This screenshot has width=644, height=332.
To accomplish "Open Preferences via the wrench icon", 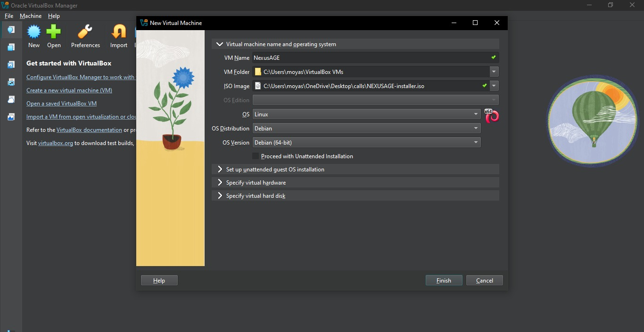I will (85, 32).
